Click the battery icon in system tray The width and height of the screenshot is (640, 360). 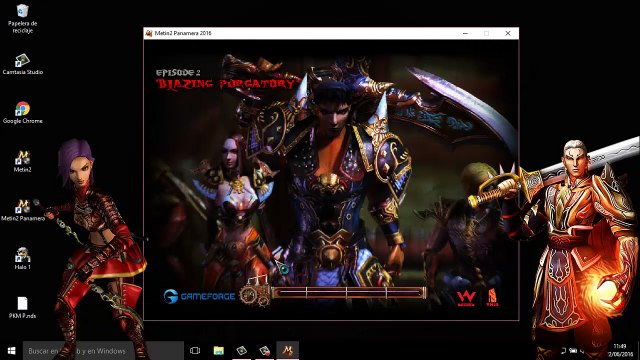[573, 351]
